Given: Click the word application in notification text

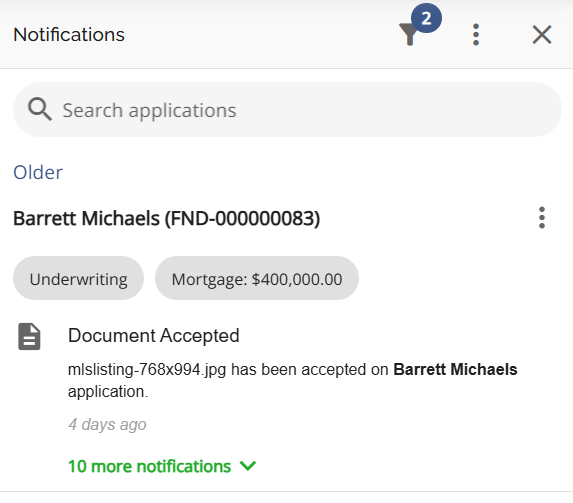Looking at the screenshot, I should 108,392.
